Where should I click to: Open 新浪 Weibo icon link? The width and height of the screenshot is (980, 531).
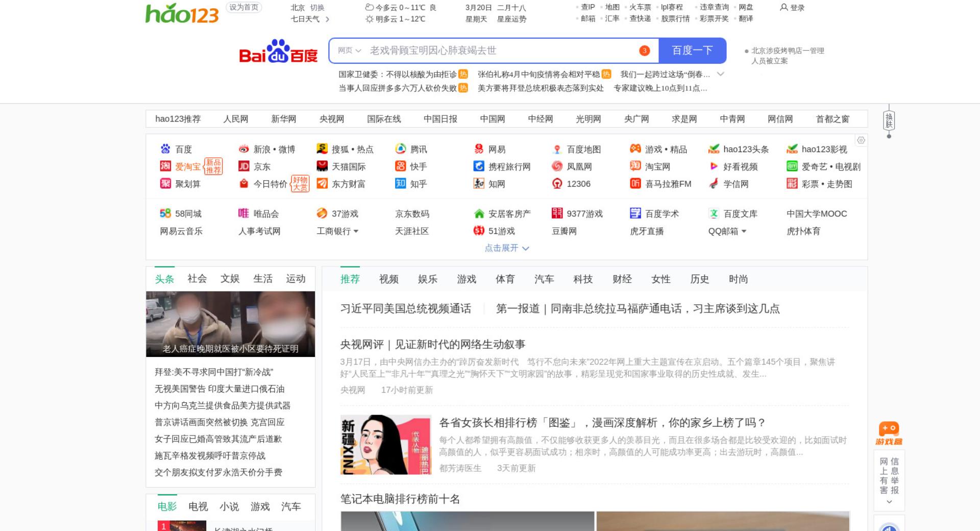coord(244,149)
